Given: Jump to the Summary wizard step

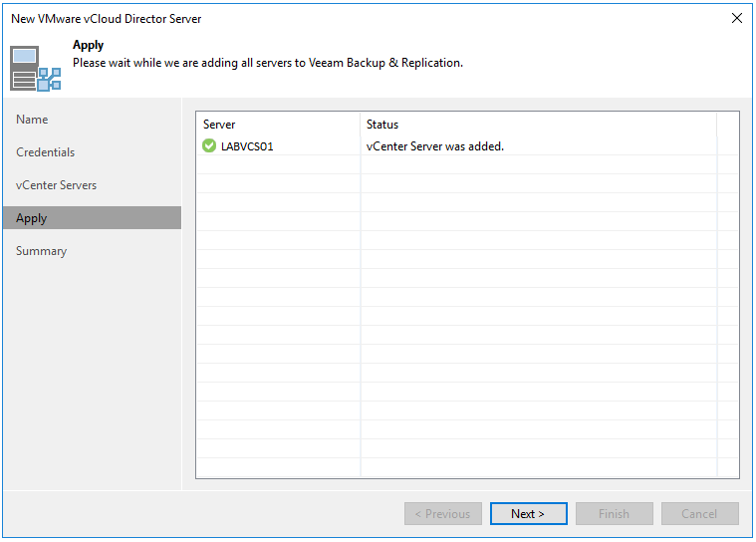Looking at the screenshot, I should pos(42,251).
